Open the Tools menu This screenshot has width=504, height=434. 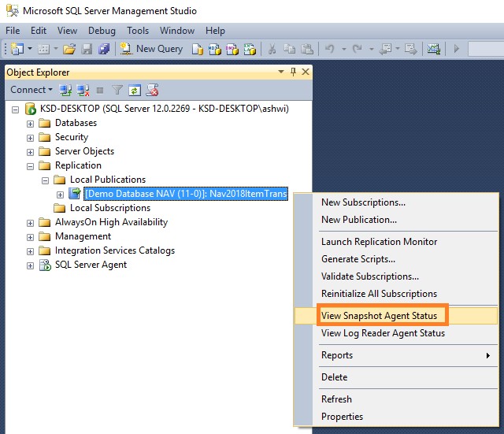(x=138, y=31)
